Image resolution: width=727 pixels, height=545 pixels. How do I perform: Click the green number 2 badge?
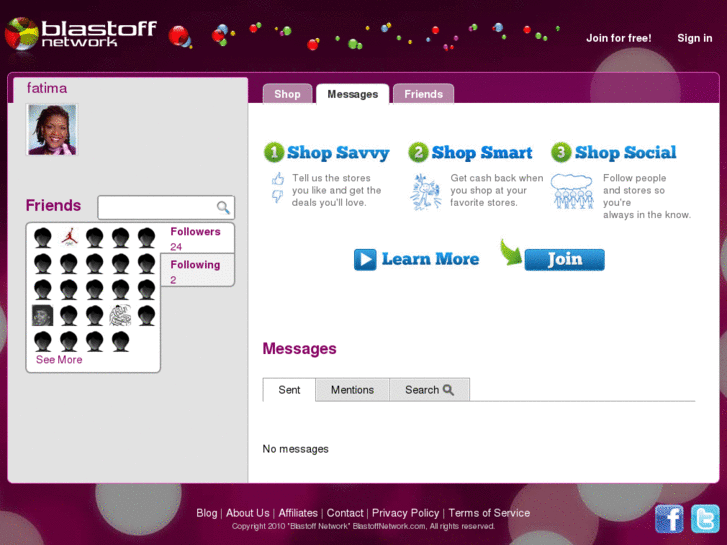point(418,152)
